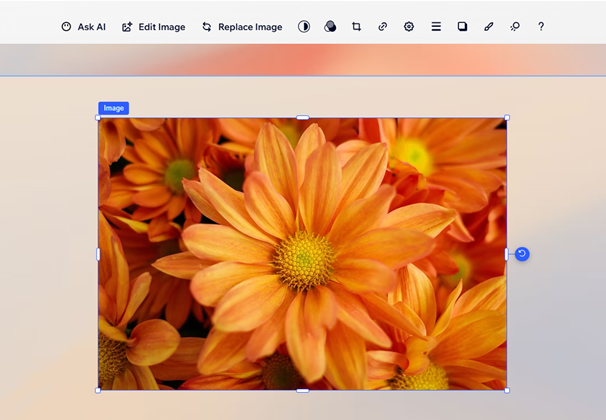Viewport: 606px width, 420px height.
Task: Choose Replace Image in the toolbar
Action: [x=242, y=27]
